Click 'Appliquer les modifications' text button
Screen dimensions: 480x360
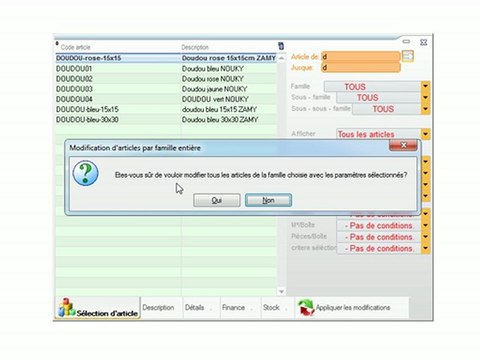tap(353, 307)
